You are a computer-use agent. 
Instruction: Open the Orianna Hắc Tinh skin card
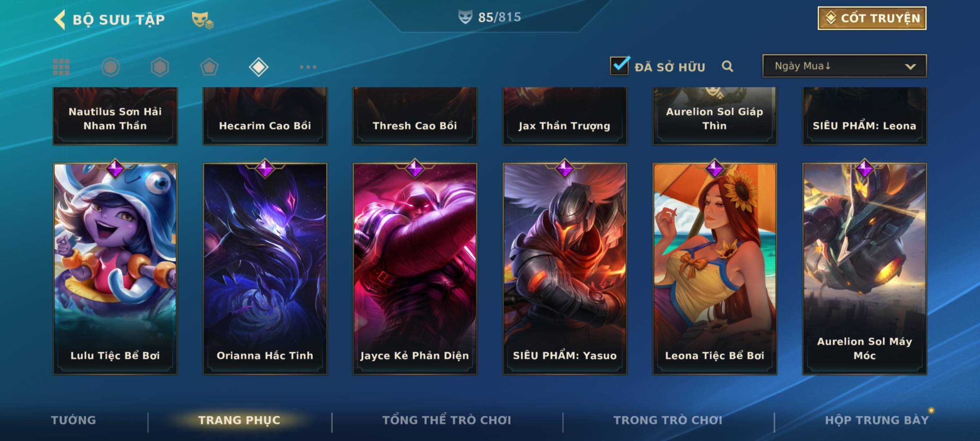coord(265,269)
